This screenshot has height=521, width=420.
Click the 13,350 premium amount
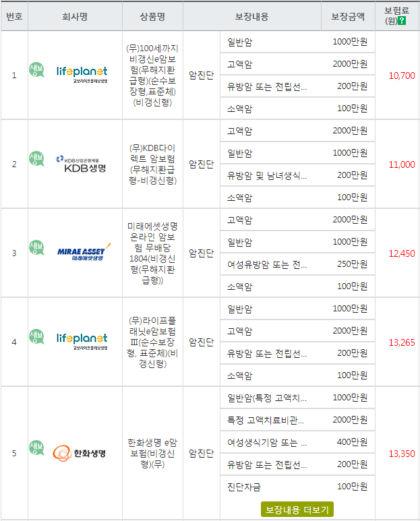(x=402, y=454)
